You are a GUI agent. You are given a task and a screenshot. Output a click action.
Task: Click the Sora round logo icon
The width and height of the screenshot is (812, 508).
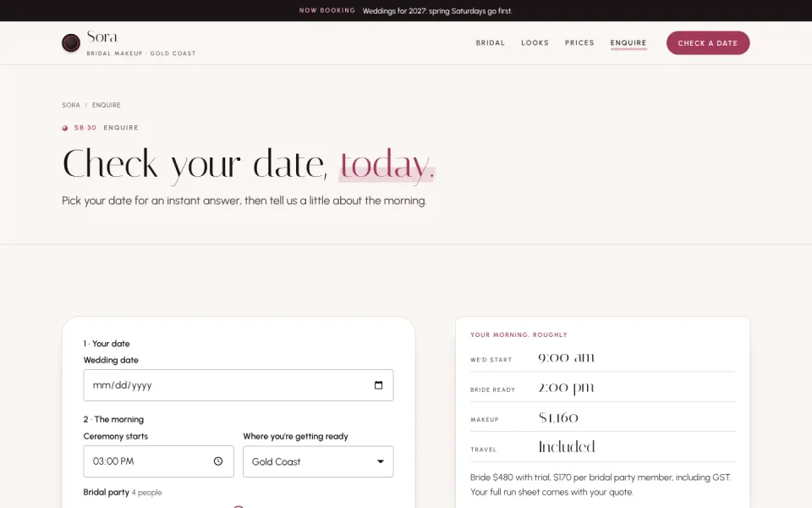coord(71,43)
